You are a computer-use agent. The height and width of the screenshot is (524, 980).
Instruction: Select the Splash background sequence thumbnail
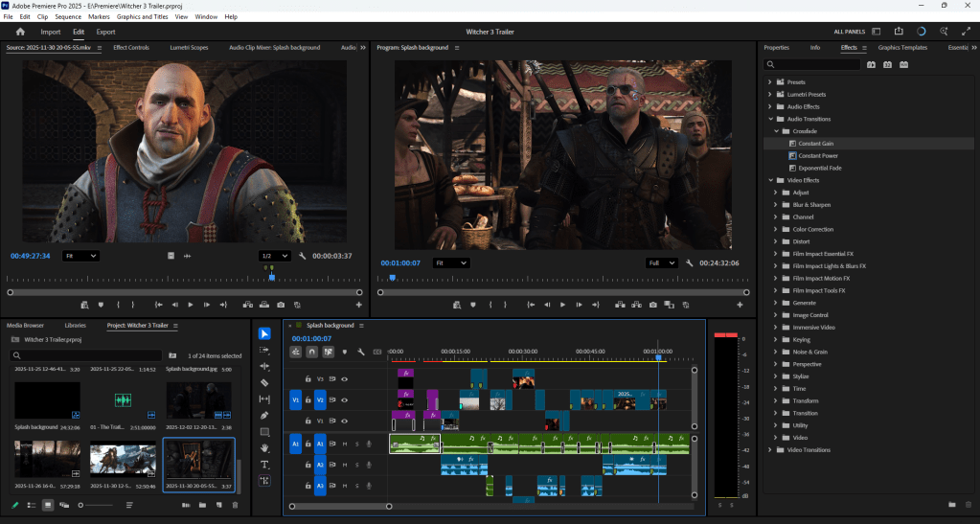tap(47, 401)
